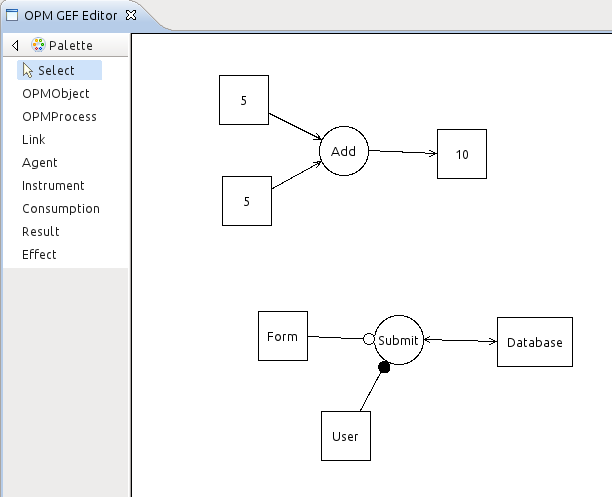Pick the Agent link tool
This screenshot has height=497, width=612.
pyautogui.click(x=39, y=163)
